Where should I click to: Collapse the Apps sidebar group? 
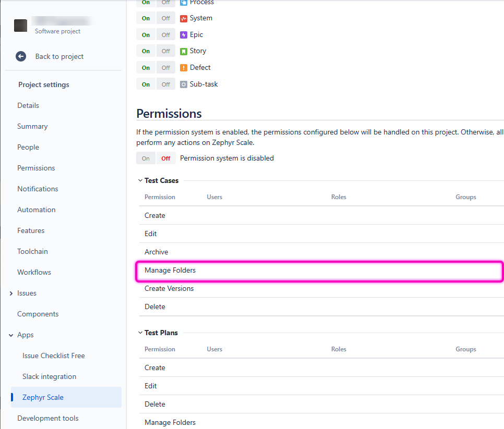(x=11, y=335)
